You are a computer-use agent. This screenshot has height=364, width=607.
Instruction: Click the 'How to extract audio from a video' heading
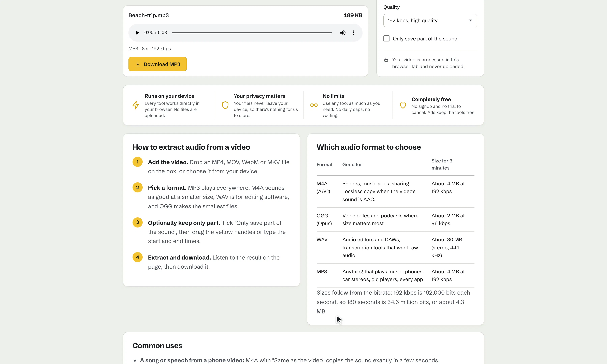point(191,147)
